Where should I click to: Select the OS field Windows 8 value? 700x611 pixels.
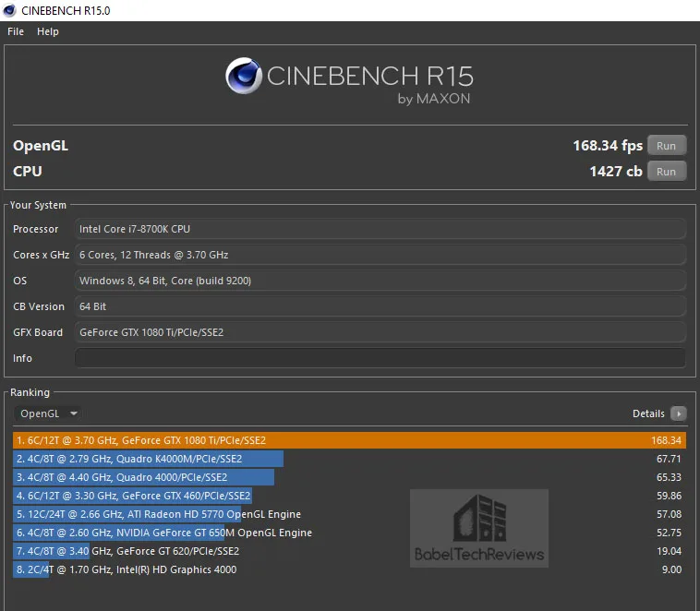[380, 281]
